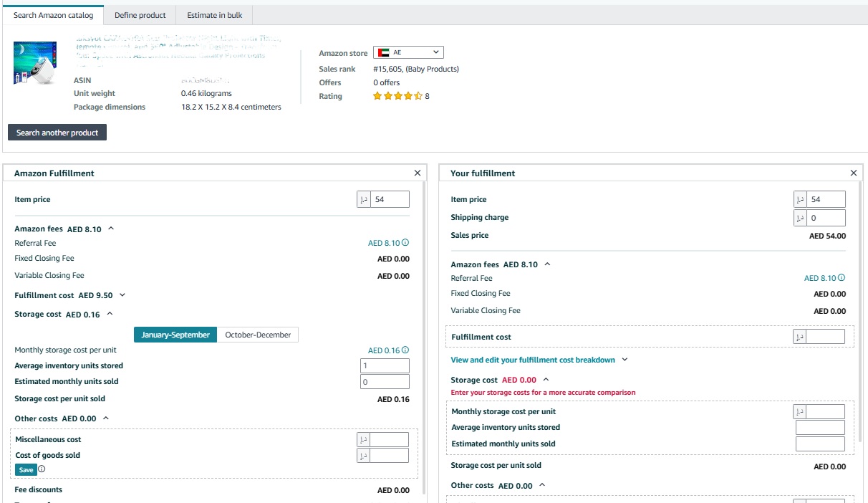This screenshot has width=868, height=503.
Task: Collapse Storage cost AED 0.00 section
Action: (546, 380)
